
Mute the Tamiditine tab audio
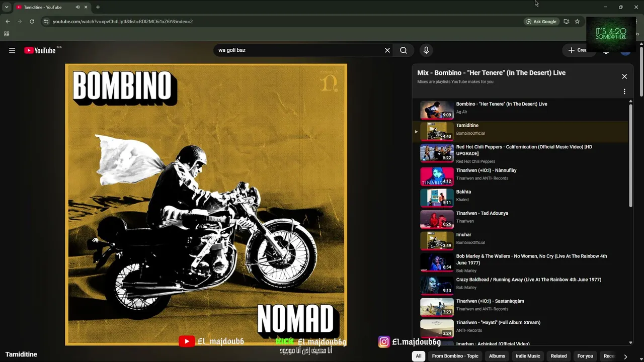78,7
